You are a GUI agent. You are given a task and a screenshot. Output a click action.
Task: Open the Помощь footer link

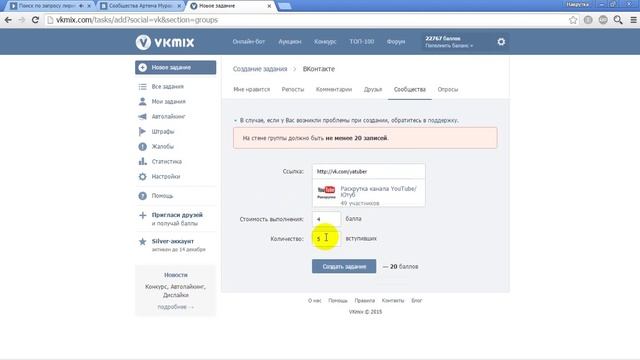click(x=338, y=300)
